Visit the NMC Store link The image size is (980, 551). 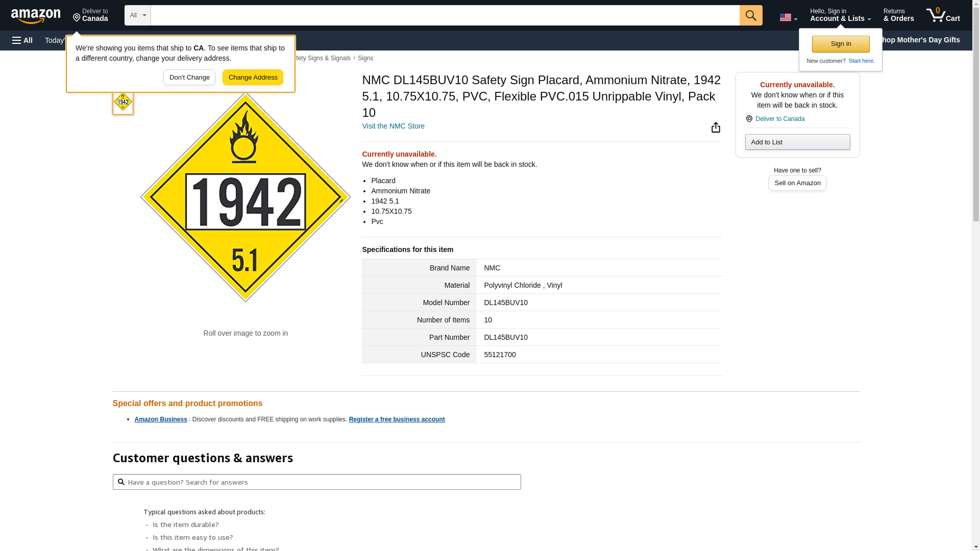point(393,126)
